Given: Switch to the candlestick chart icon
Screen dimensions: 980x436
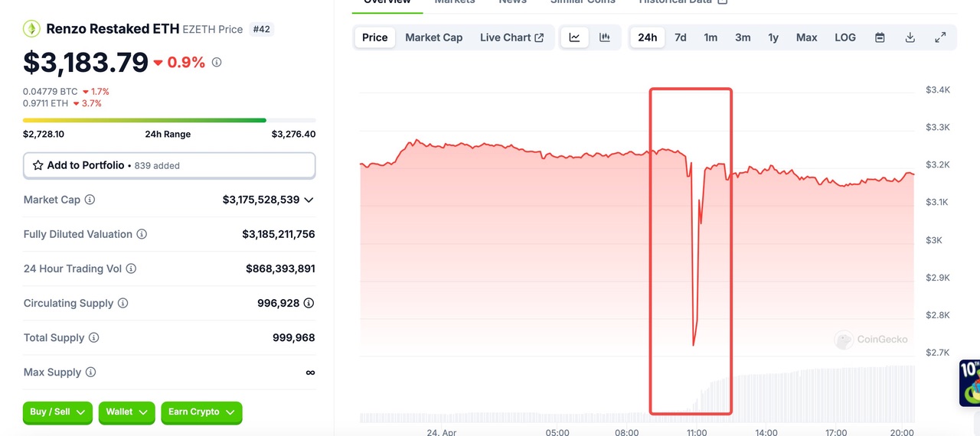Looking at the screenshot, I should tap(605, 37).
